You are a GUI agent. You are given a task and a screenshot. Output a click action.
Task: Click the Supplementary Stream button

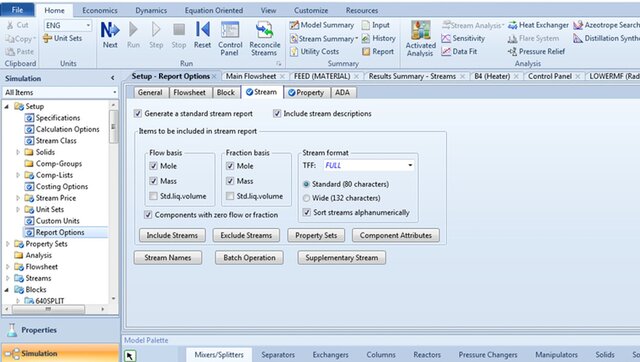pyautogui.click(x=342, y=258)
